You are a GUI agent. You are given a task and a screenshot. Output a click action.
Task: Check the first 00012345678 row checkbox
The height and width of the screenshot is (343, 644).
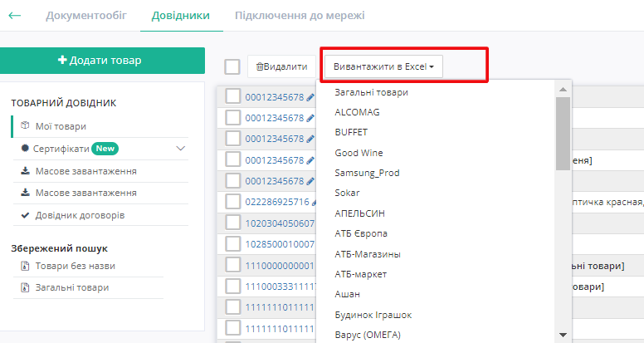[x=233, y=97]
